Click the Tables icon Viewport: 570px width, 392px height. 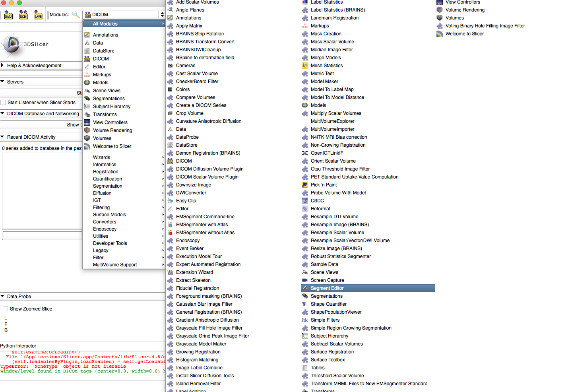coord(305,368)
